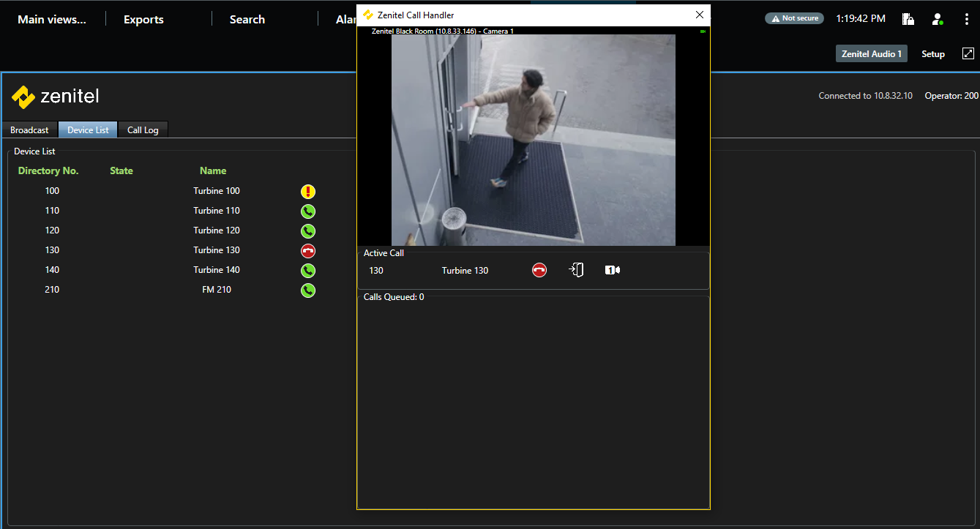Call Turbine 120 using green phone icon
The height and width of the screenshot is (529, 980).
pyautogui.click(x=308, y=231)
